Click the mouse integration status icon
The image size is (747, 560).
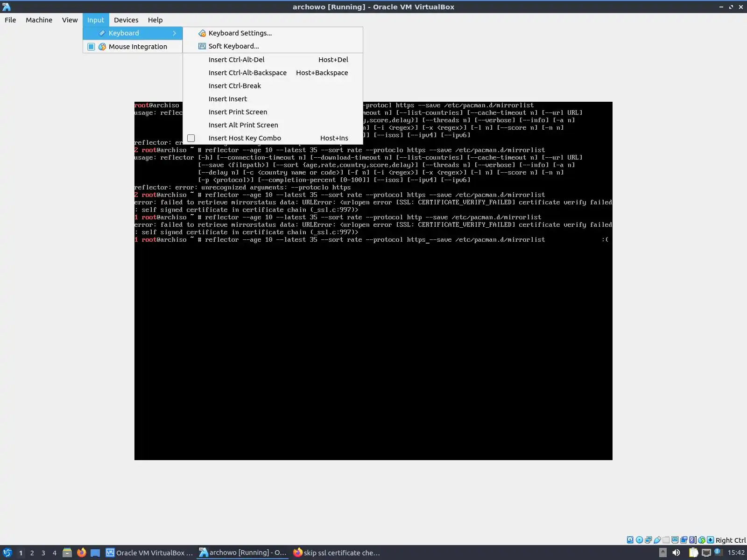[702, 540]
